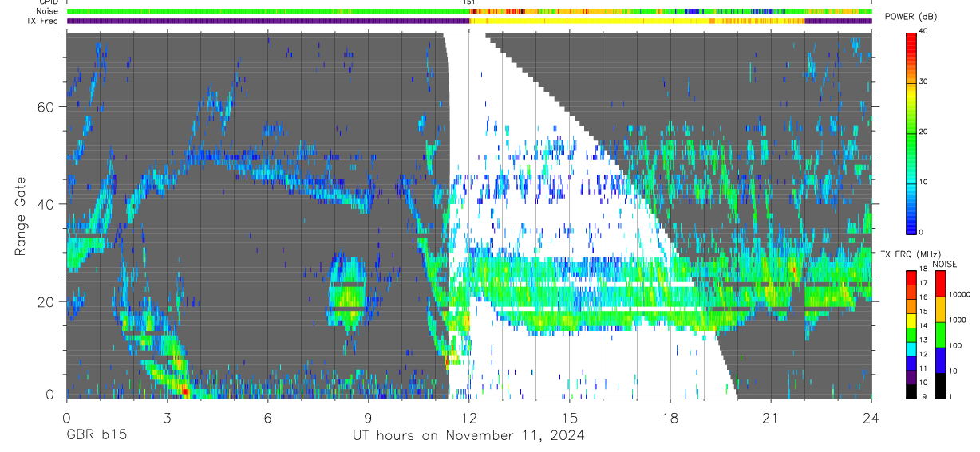Viewport: 980px width, 452px height.
Task: Click the x-axis tick label '12'
Action: [x=468, y=417]
